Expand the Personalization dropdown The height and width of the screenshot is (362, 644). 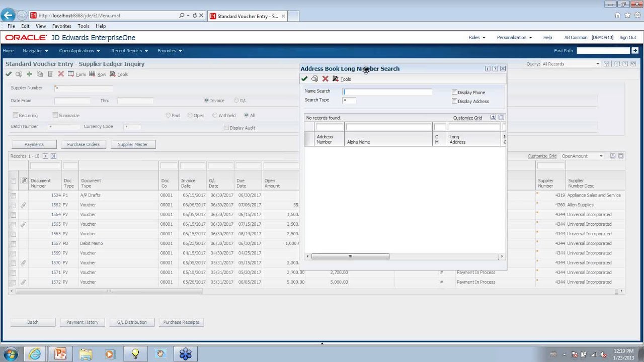(x=514, y=38)
